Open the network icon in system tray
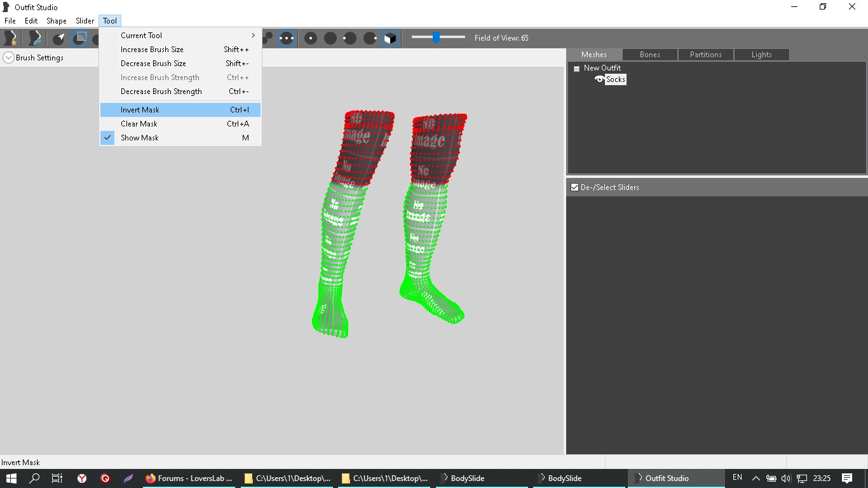 pos(802,478)
